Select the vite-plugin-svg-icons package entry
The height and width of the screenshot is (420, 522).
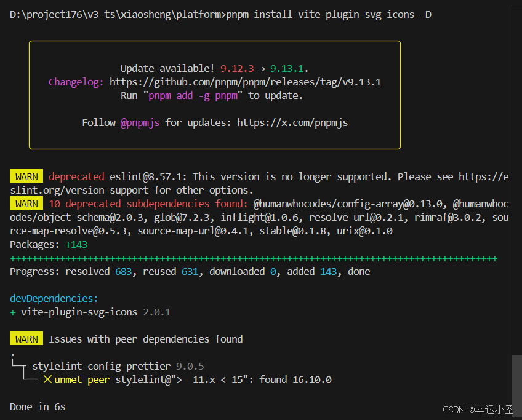(78, 312)
